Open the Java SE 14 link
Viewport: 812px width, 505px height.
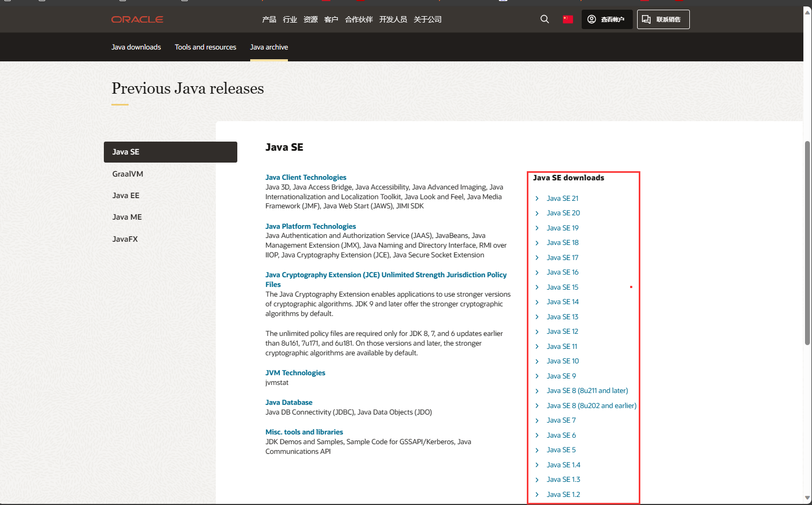(563, 301)
